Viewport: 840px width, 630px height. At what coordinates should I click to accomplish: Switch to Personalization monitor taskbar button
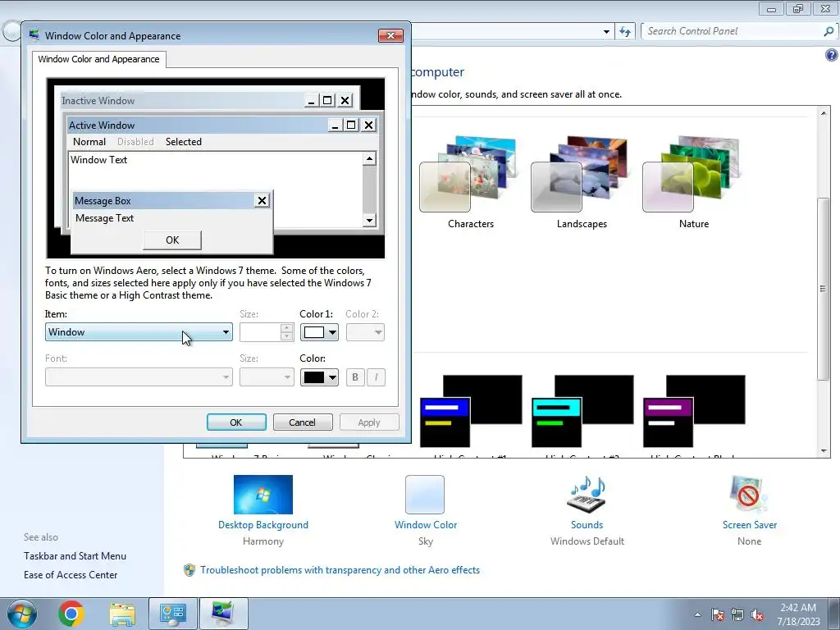point(223,614)
